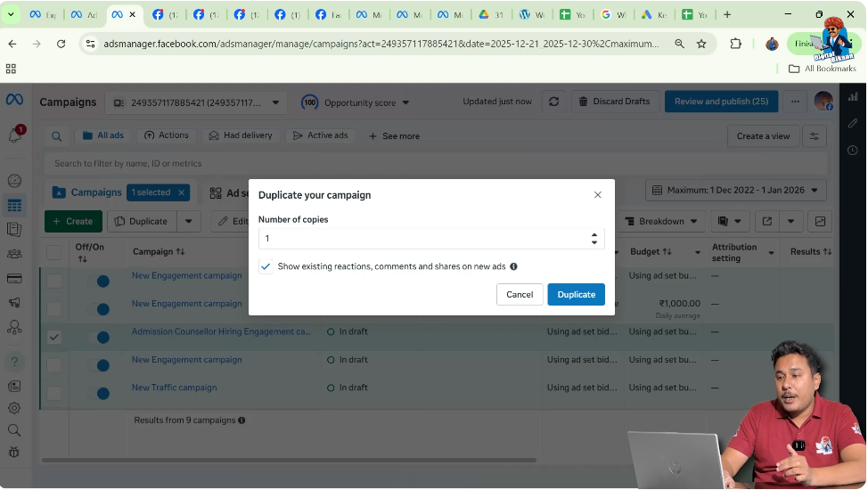Open the browser extensions puzzle icon
Screen dimensions: 868x490
coord(736,44)
